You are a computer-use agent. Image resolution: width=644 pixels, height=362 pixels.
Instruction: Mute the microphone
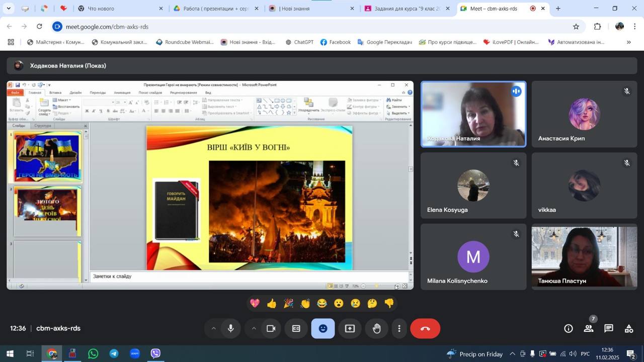(230, 329)
